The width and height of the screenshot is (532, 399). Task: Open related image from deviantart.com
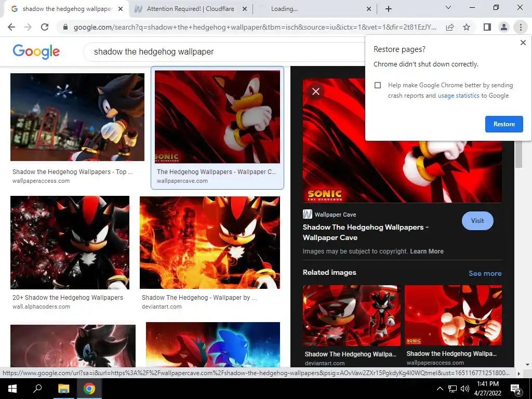pyautogui.click(x=352, y=315)
